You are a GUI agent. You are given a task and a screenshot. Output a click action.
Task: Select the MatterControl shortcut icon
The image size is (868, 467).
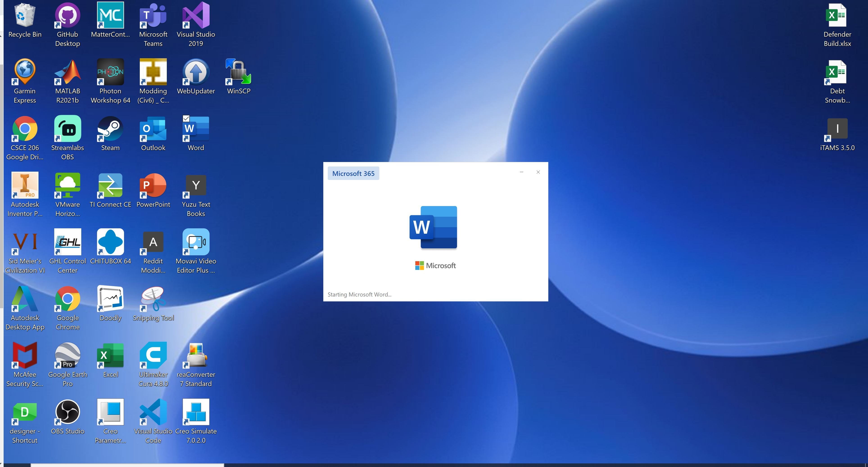pos(110,15)
